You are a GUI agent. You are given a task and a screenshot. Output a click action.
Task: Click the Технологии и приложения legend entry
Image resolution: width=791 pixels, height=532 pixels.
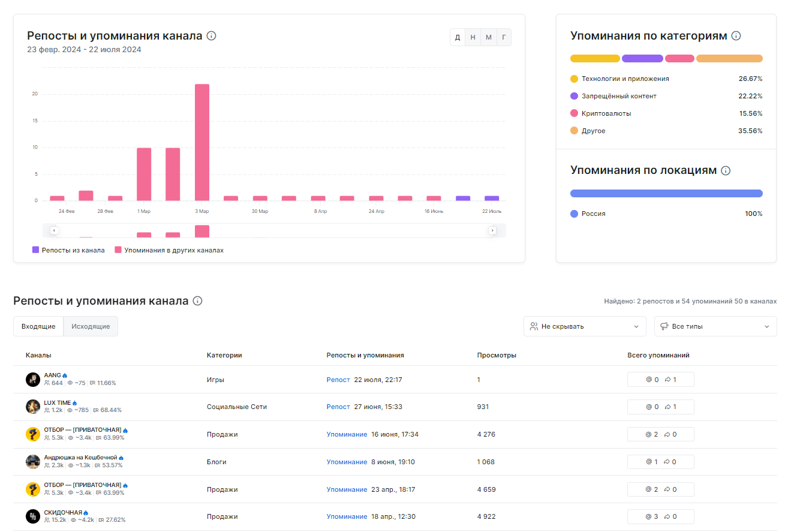619,79
